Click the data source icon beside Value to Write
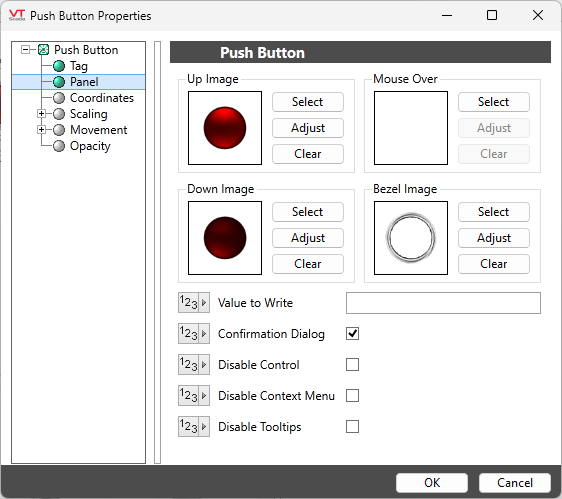562x499 pixels. [194, 303]
